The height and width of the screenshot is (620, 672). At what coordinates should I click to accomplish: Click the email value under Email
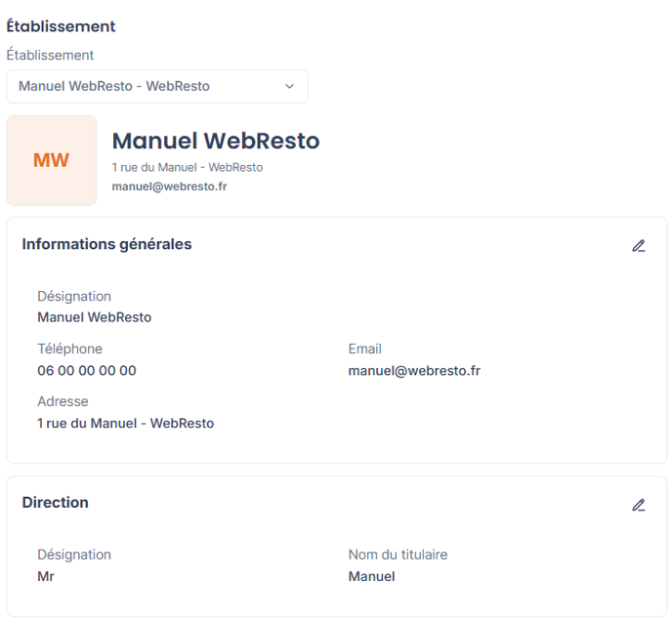(414, 371)
